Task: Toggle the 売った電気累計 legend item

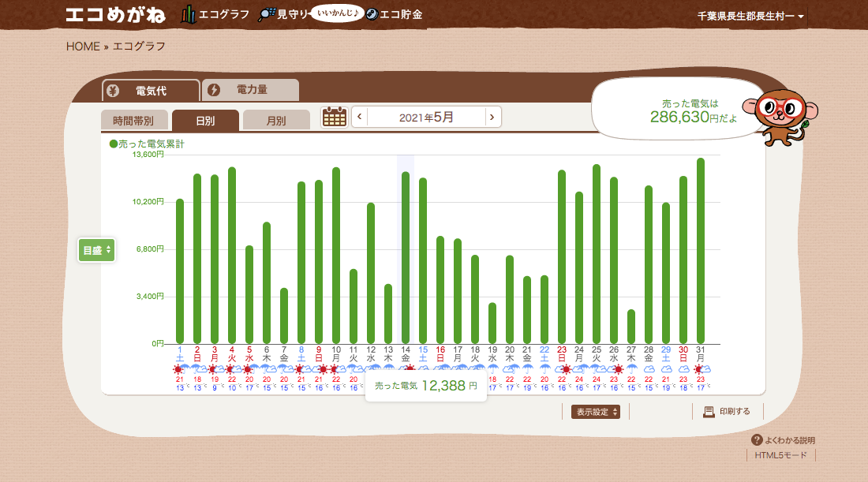Action: pos(147,144)
